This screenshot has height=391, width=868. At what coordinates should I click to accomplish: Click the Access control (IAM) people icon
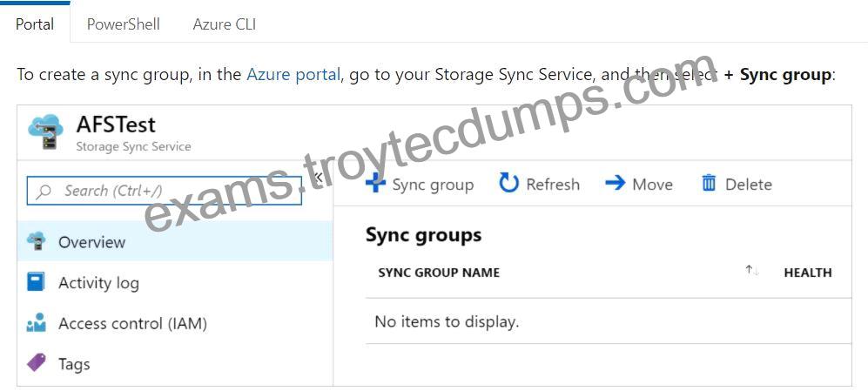37,323
